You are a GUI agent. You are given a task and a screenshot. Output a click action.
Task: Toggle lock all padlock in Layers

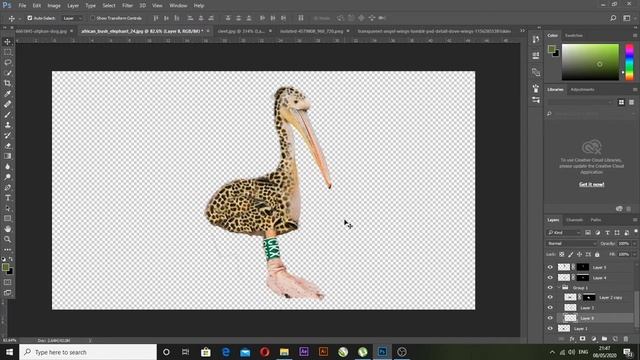pyautogui.click(x=597, y=254)
